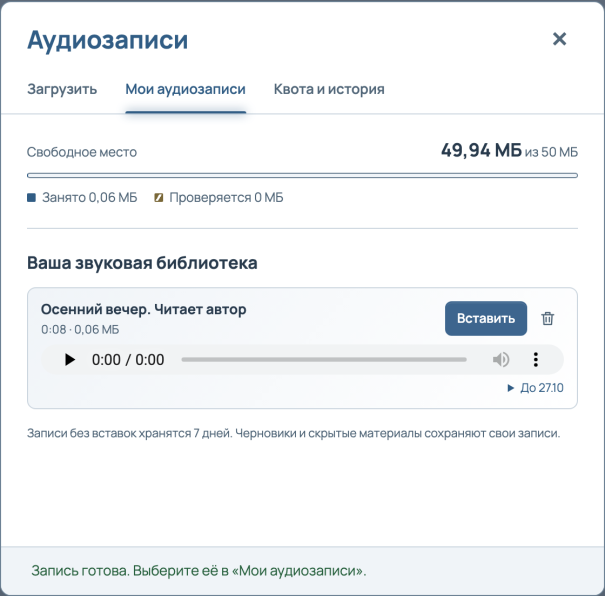Mute the audio player volume icon

click(x=501, y=360)
